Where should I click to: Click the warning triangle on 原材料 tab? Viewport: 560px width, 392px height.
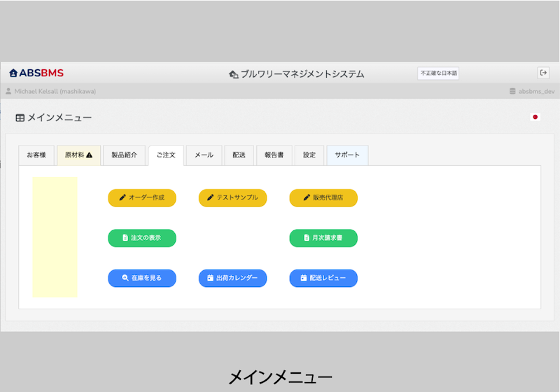point(90,155)
